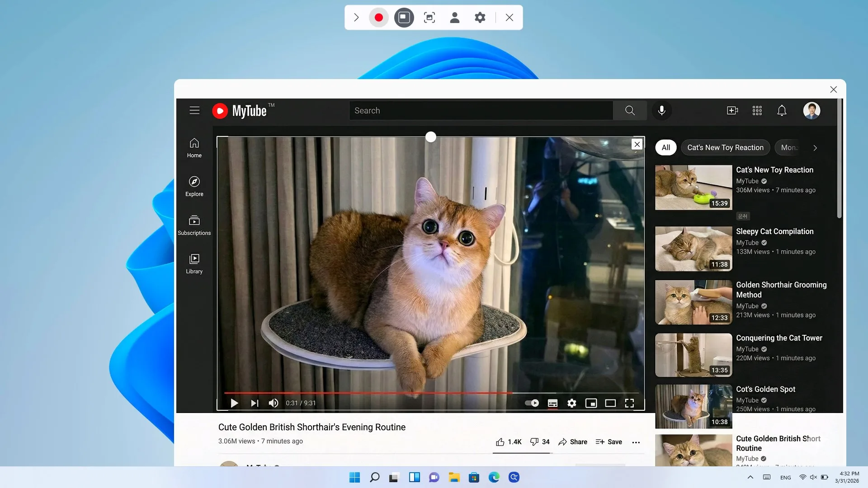Show more filter chips with the arrow

[x=815, y=148]
